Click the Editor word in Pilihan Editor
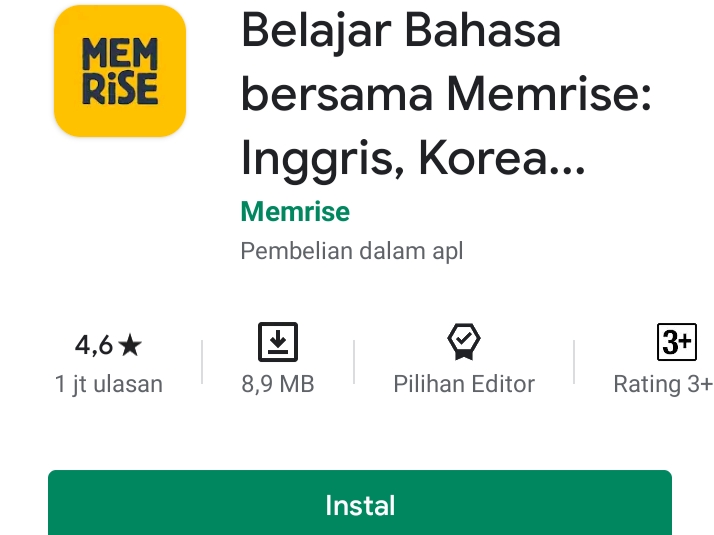The image size is (714, 535). [503, 384]
